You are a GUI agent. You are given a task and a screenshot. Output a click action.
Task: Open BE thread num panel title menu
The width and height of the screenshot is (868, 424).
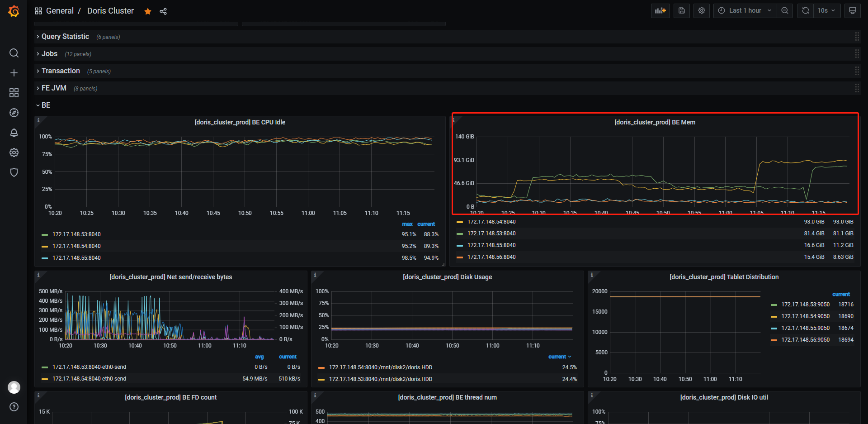pos(448,397)
